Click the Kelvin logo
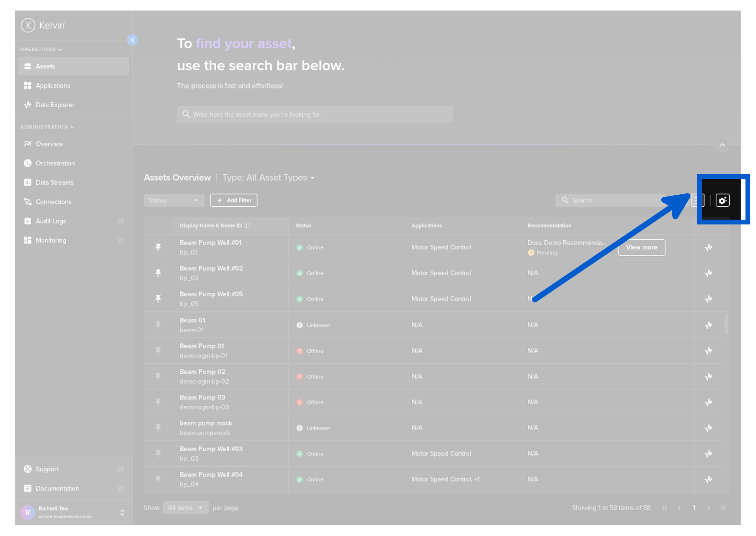Image resolution: width=756 pixels, height=536 pixels. coord(43,25)
